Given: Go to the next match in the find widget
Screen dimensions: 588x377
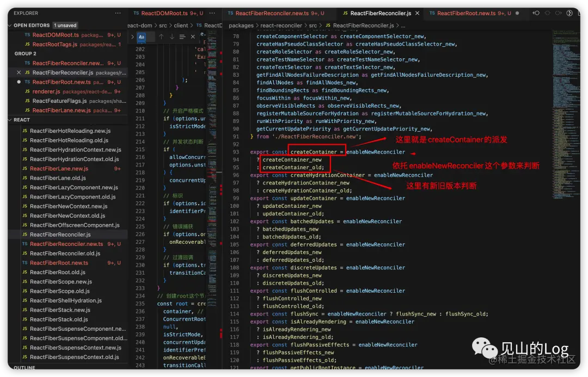Looking at the screenshot, I should click(x=171, y=37).
